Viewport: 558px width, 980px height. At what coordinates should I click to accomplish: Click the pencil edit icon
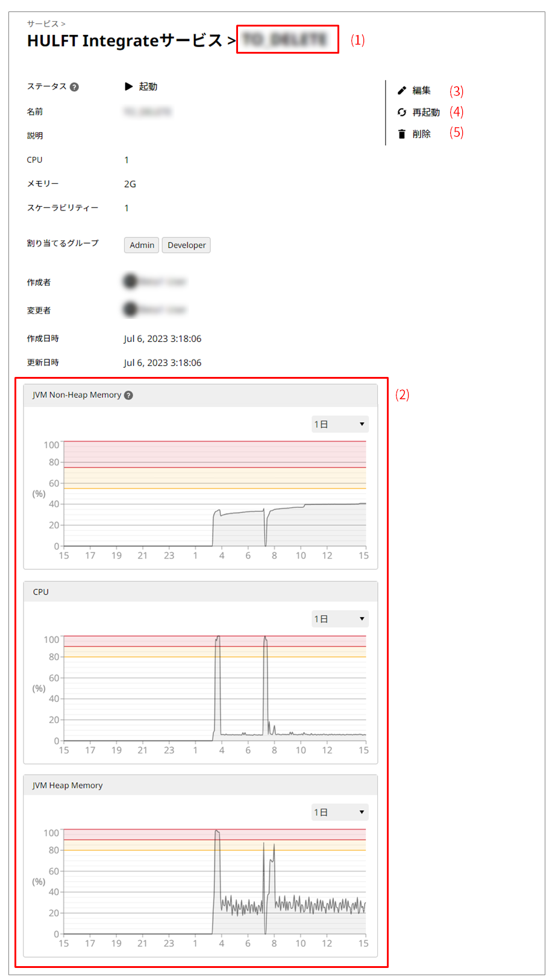tap(402, 90)
